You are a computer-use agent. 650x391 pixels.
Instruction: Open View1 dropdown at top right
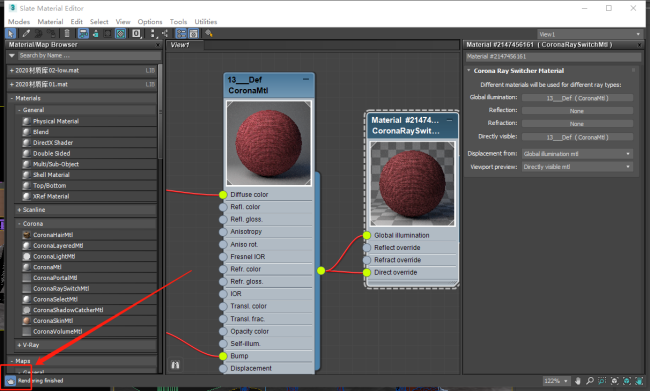589,34
